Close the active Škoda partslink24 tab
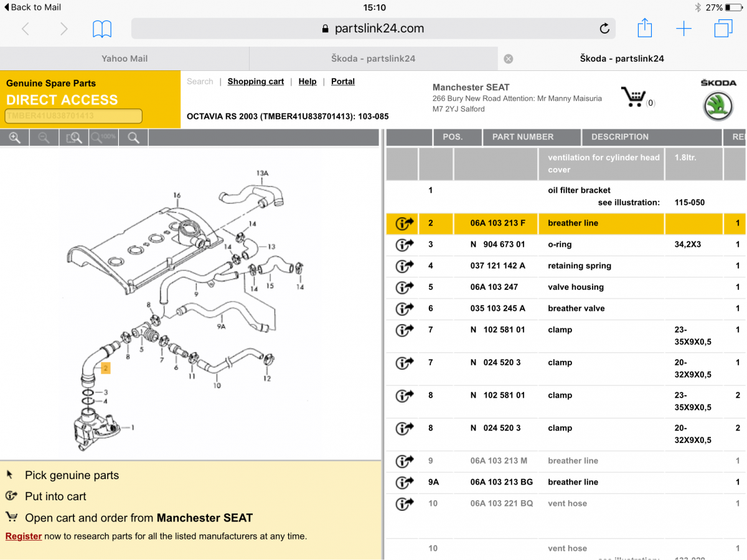This screenshot has width=747, height=560. click(508, 58)
